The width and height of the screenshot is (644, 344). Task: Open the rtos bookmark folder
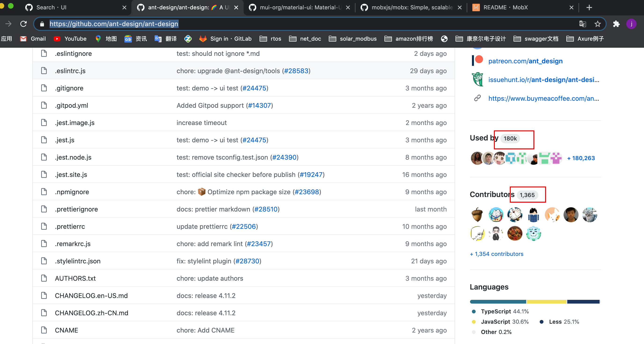270,39
